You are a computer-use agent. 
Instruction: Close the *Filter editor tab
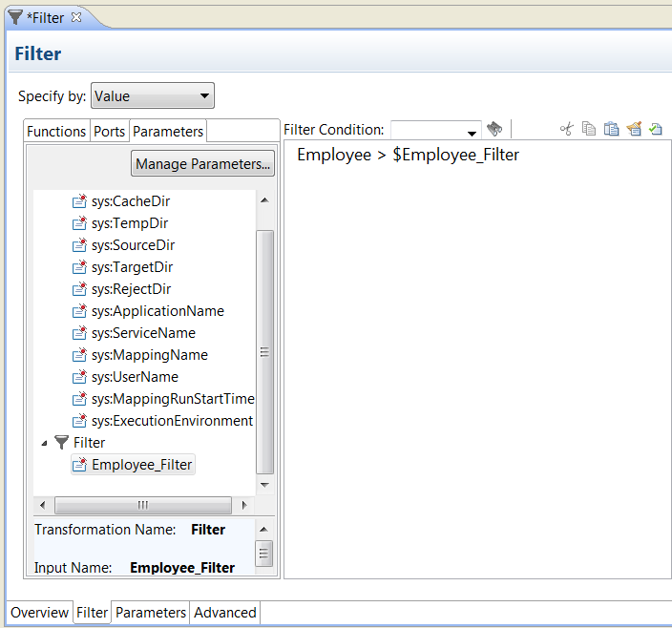point(77,17)
